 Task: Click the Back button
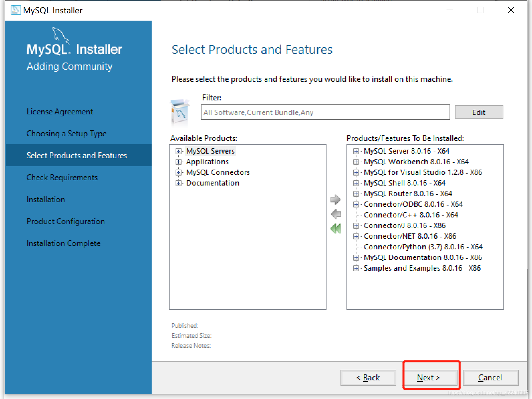(x=368, y=377)
